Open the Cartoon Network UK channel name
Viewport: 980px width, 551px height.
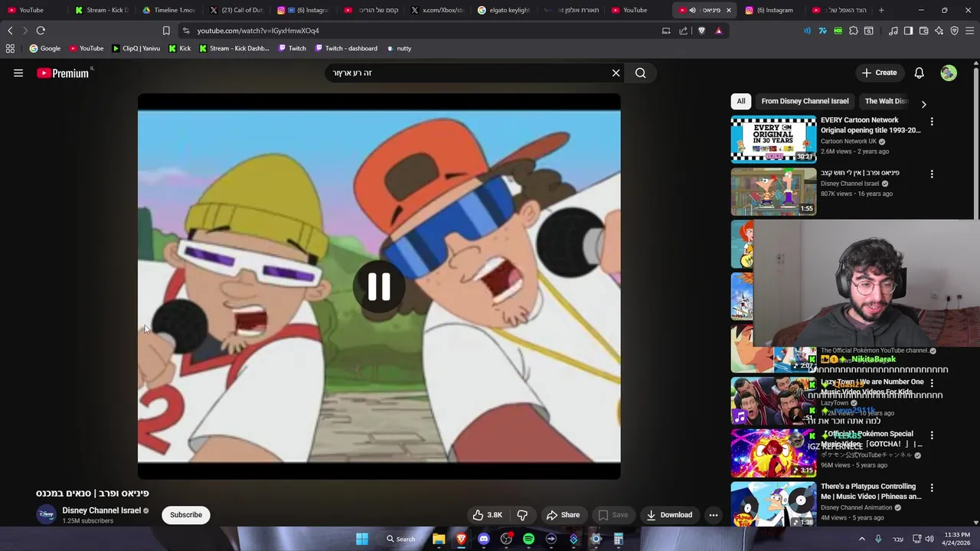848,142
